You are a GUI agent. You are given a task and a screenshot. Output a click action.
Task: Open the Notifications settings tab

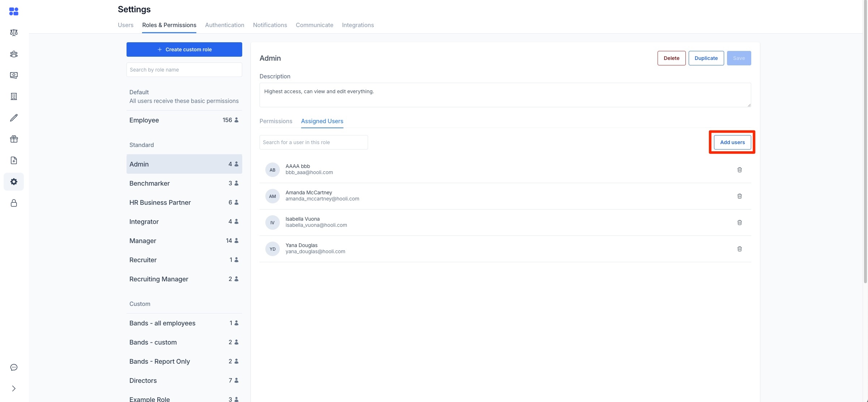[270, 25]
